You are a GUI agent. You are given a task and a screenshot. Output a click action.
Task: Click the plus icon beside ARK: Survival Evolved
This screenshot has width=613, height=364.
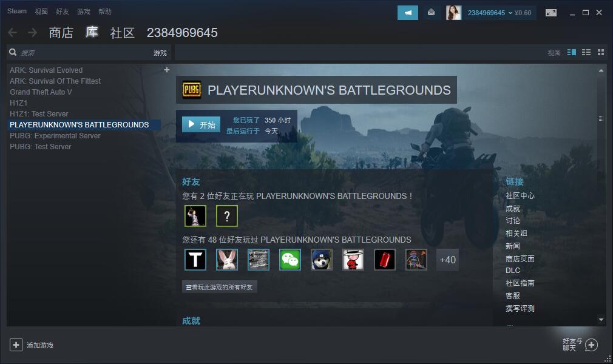[x=166, y=70]
